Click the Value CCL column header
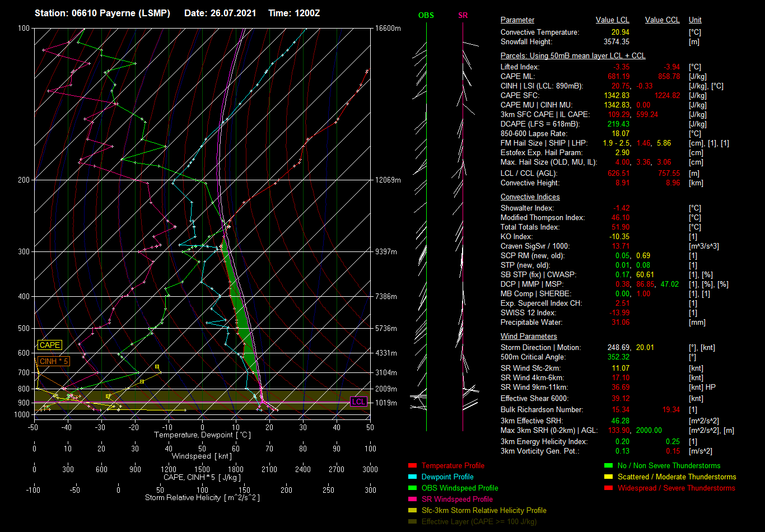765x532 pixels. pyautogui.click(x=662, y=20)
